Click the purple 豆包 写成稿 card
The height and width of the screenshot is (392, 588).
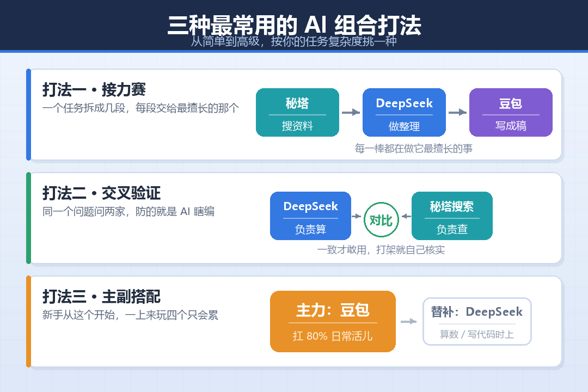[511, 113]
